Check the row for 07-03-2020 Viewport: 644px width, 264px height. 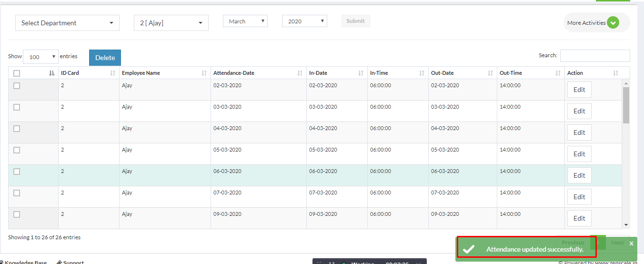coord(17,193)
